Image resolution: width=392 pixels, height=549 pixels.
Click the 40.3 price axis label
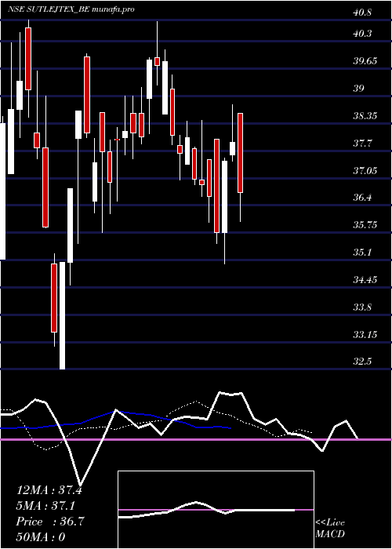[x=362, y=34]
